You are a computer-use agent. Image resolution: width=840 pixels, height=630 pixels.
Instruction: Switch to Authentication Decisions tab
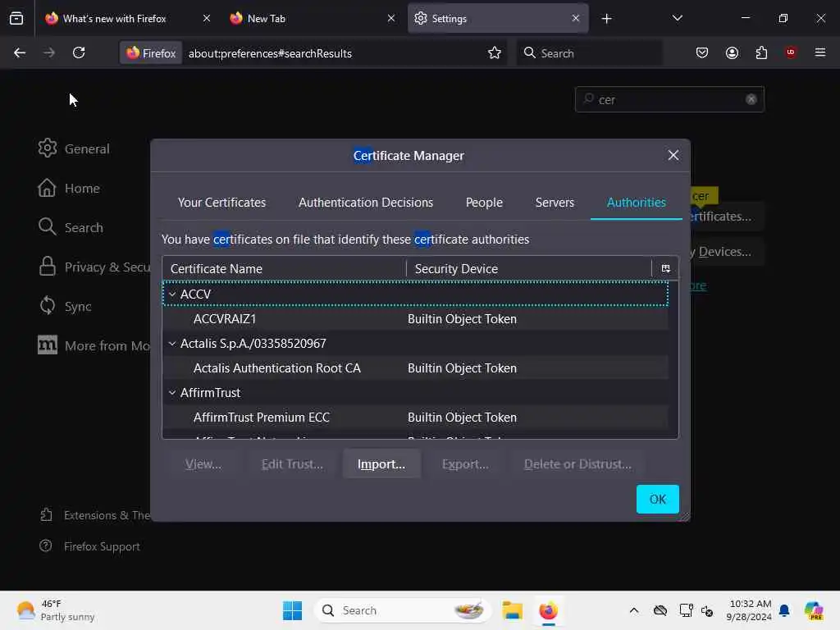click(366, 202)
